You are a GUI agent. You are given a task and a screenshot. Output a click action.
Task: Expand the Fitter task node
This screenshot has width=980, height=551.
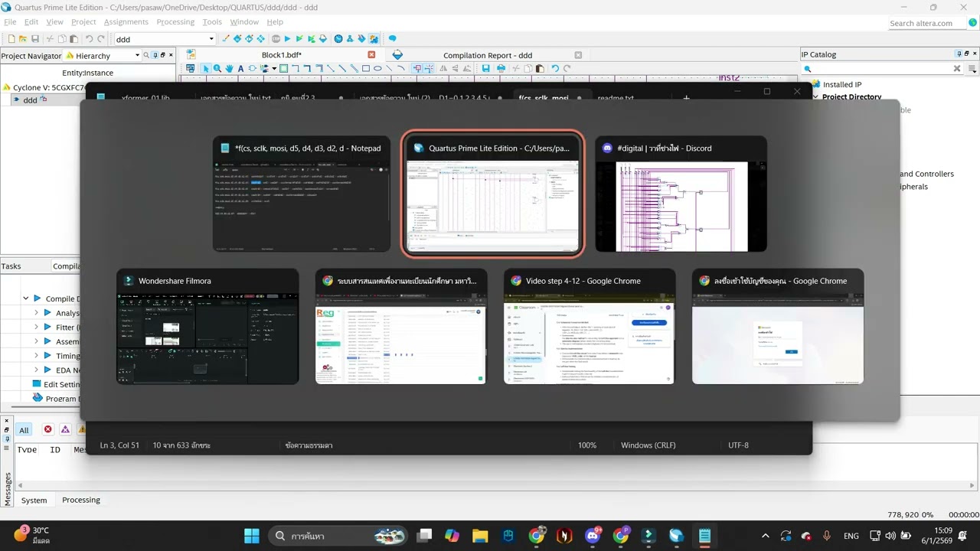click(x=36, y=327)
